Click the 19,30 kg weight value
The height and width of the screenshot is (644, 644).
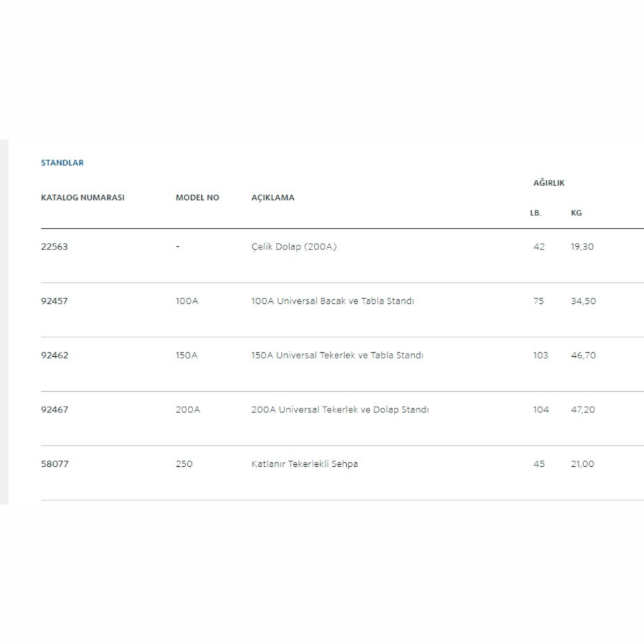click(x=582, y=247)
